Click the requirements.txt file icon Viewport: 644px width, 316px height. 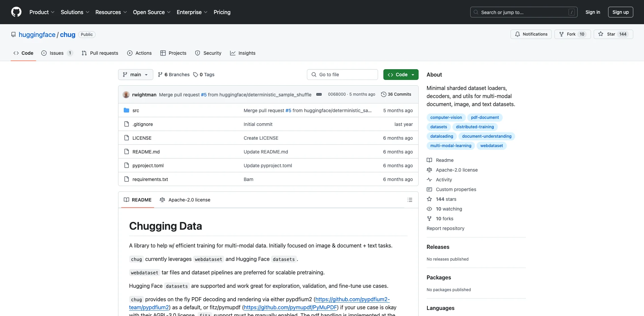click(x=126, y=179)
